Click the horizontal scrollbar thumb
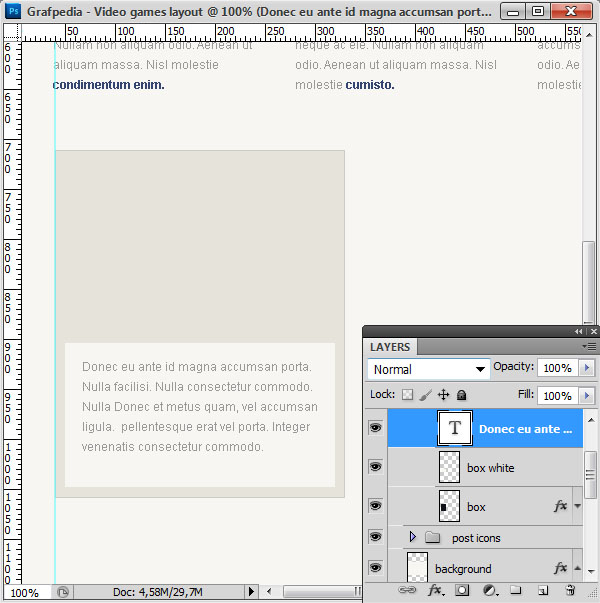Viewport: 600px width, 603px height. pyautogui.click(x=322, y=591)
